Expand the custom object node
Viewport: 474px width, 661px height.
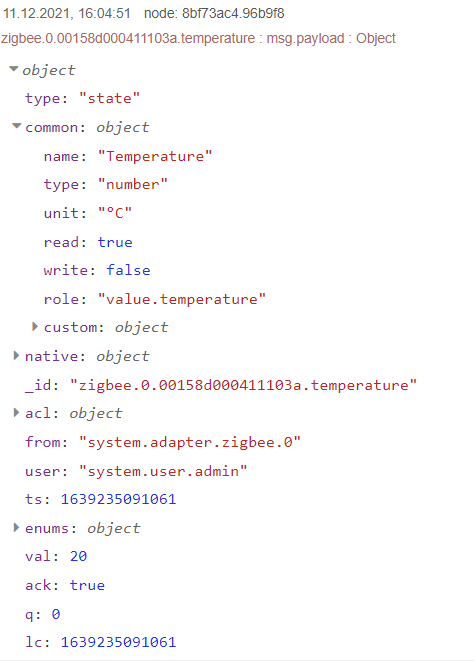[35, 326]
